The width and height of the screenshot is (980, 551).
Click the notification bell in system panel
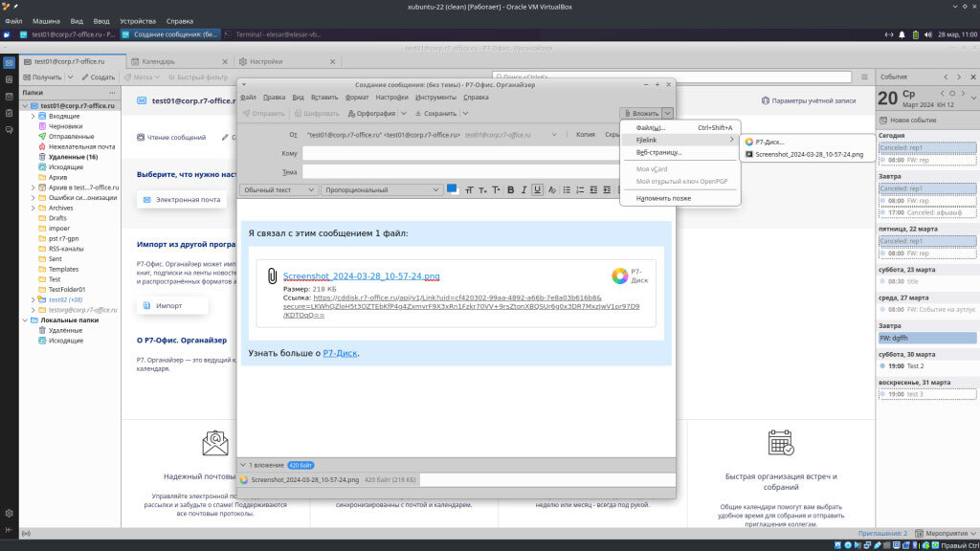(902, 35)
